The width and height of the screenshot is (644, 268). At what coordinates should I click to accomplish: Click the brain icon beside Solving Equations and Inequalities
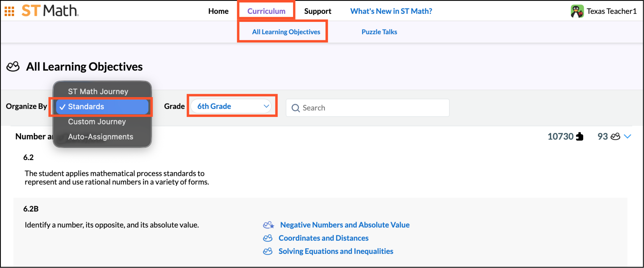(x=268, y=252)
